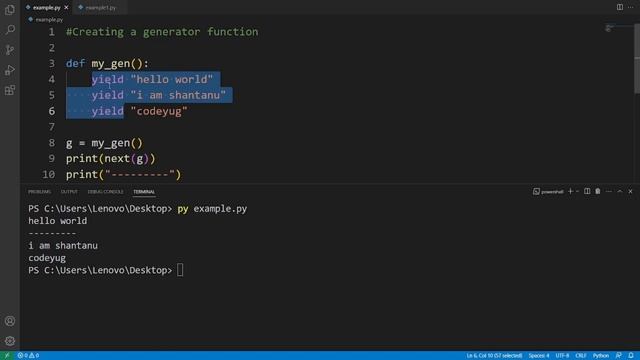Image resolution: width=640 pixels, height=360 pixels.
Task: Click terminal output "codeyug"
Action: click(x=47, y=258)
